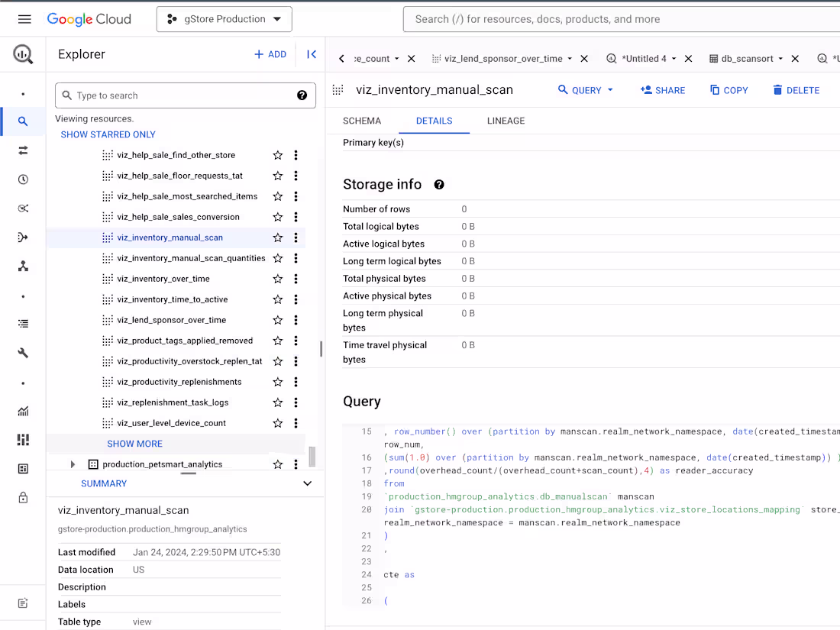Screen dimensions: 840x630
Task: Click the lock icon in the left navigation
Action: [x=23, y=498]
